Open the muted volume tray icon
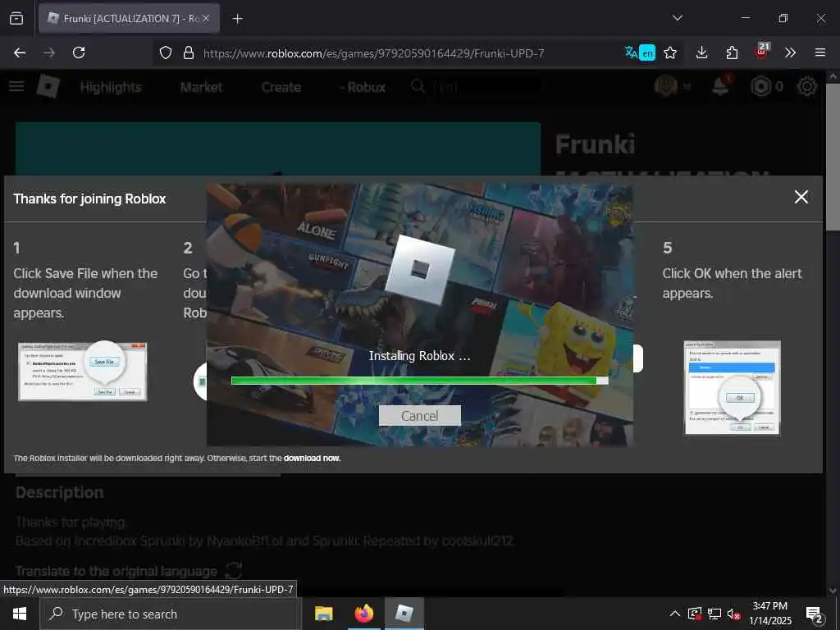The height and width of the screenshot is (630, 840). click(733, 614)
